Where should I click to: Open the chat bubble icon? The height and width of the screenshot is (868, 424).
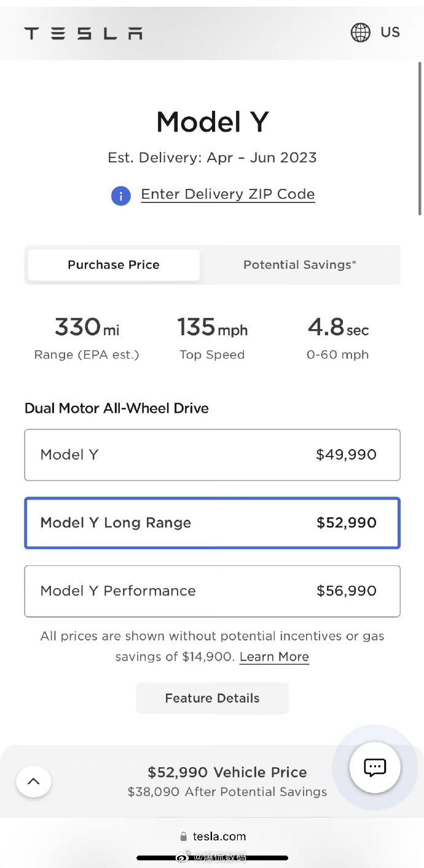375,767
